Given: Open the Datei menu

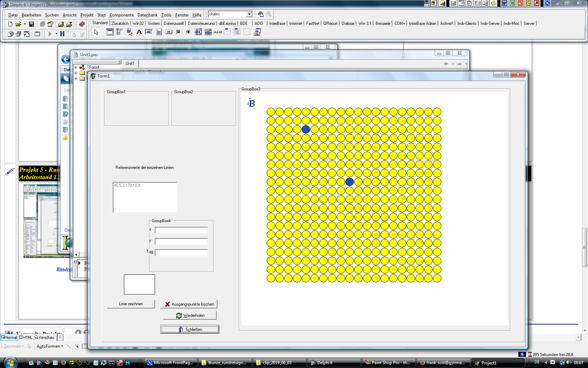Looking at the screenshot, I should click(x=13, y=15).
